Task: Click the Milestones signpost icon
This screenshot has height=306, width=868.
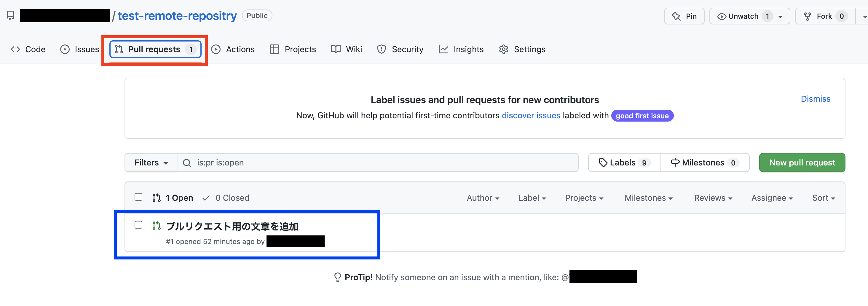Action: tap(675, 162)
